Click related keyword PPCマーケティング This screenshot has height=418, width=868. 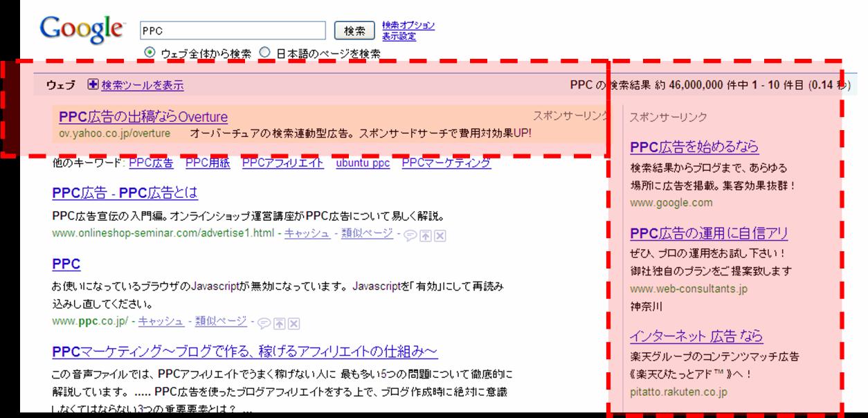pos(446,163)
